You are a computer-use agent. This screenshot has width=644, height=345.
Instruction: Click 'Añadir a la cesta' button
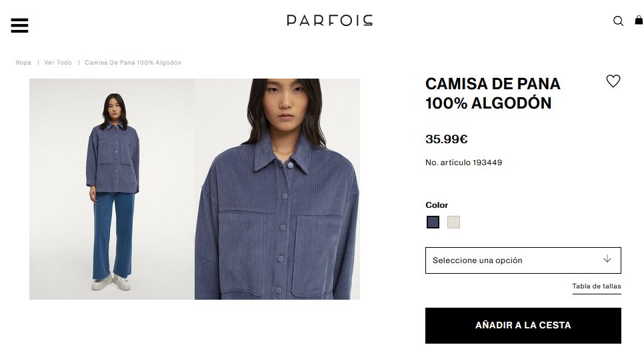tap(523, 325)
